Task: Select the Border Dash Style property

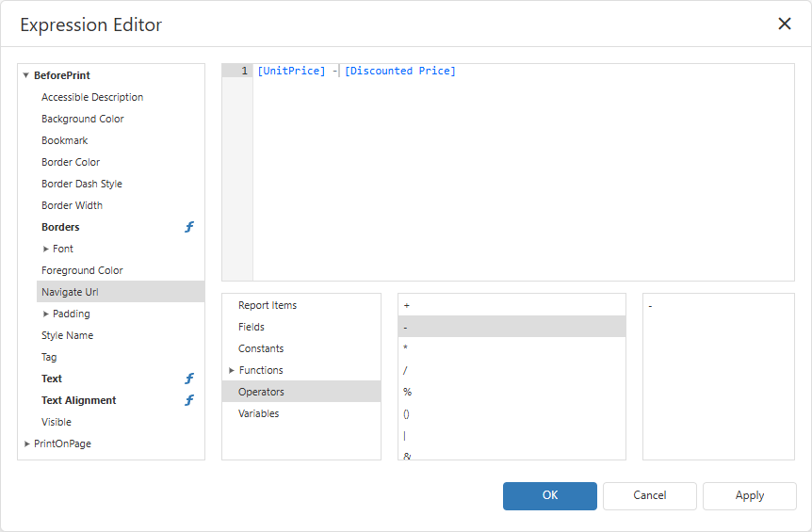Action: [121, 185]
